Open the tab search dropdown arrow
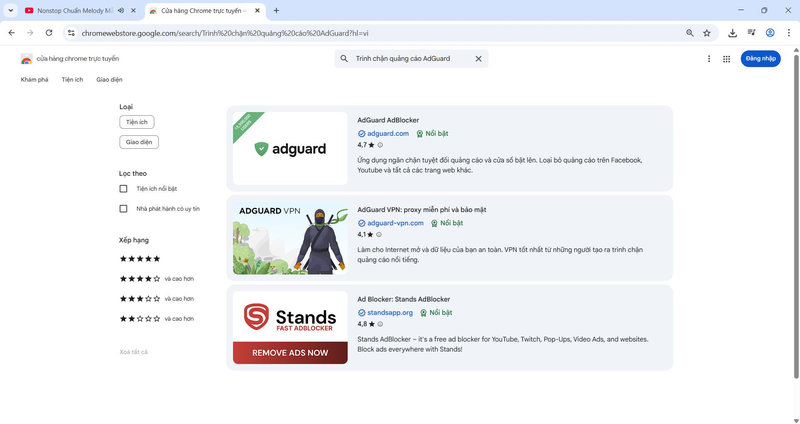800x424 pixels. coord(11,10)
